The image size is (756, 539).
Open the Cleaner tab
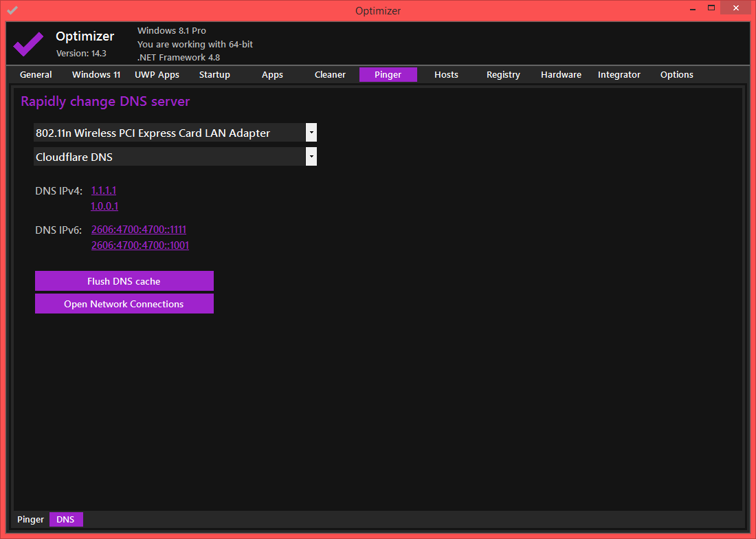coord(330,75)
